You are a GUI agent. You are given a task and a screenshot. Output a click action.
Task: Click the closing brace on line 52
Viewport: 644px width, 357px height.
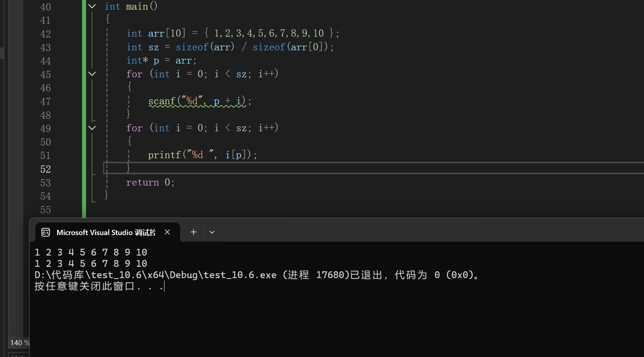[128, 168]
